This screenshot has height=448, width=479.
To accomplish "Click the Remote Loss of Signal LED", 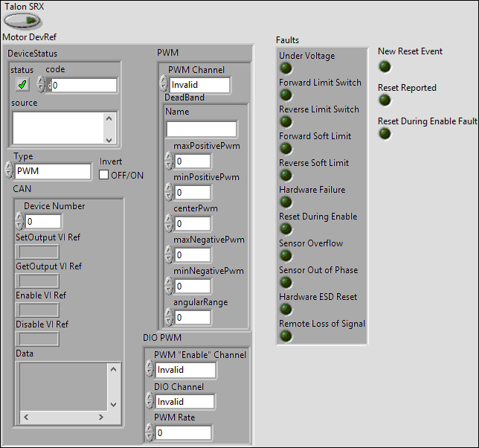I will coord(286,336).
